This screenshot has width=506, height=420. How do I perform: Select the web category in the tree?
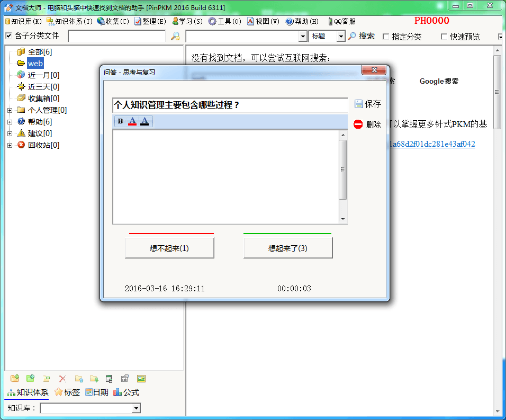pos(35,63)
